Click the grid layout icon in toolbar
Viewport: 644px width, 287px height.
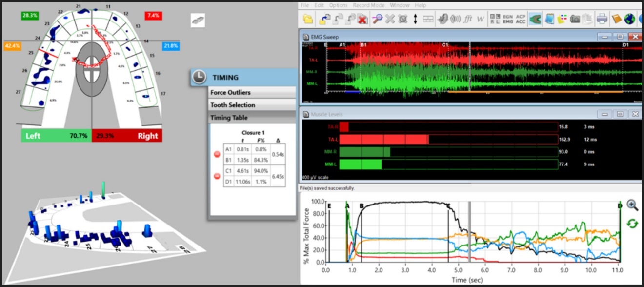[428, 19]
